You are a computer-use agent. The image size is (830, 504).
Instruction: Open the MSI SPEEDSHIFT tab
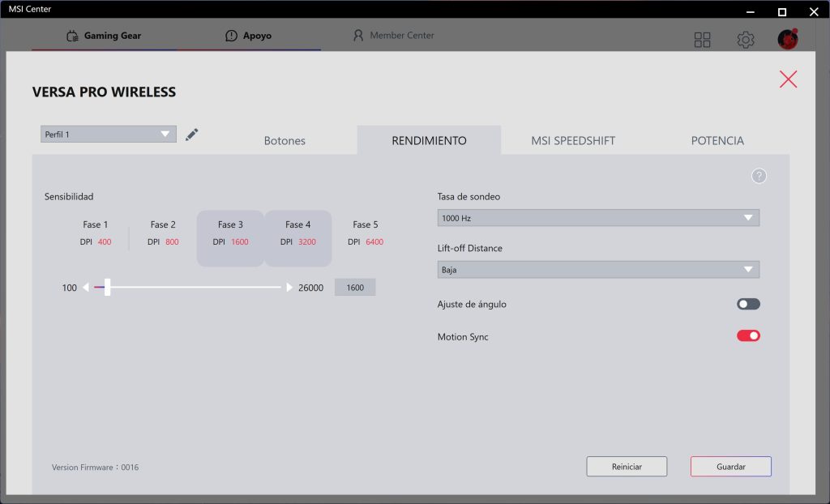[x=573, y=140]
